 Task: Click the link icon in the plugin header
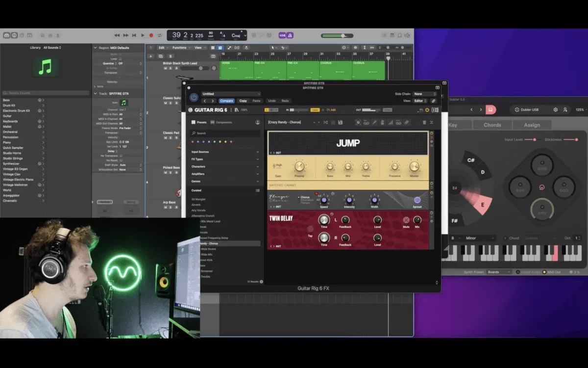pyautogui.click(x=434, y=101)
